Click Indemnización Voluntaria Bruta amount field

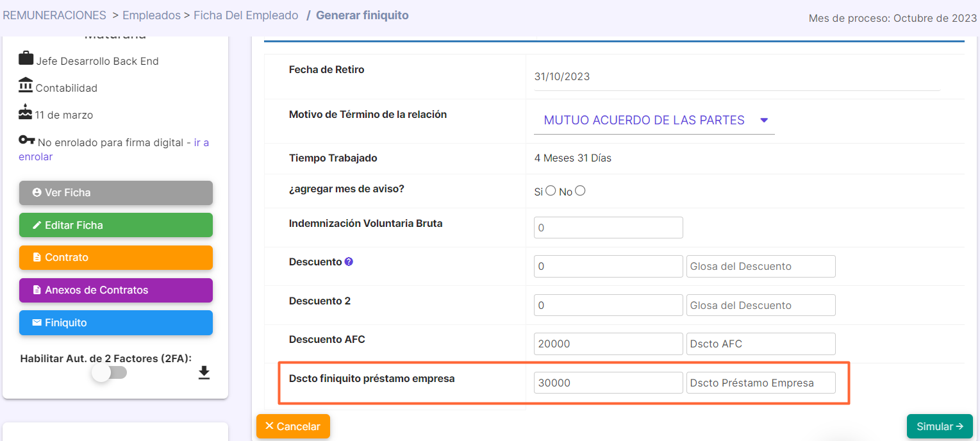608,228
